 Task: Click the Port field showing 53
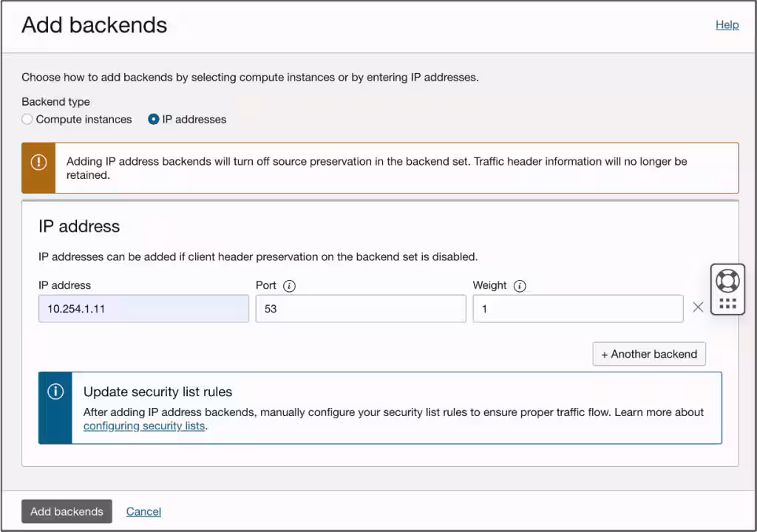tap(360, 308)
